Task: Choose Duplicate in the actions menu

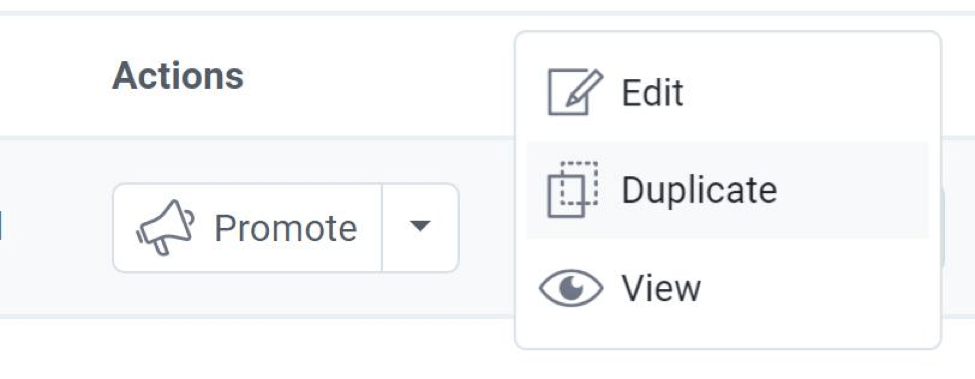Action: click(x=728, y=190)
